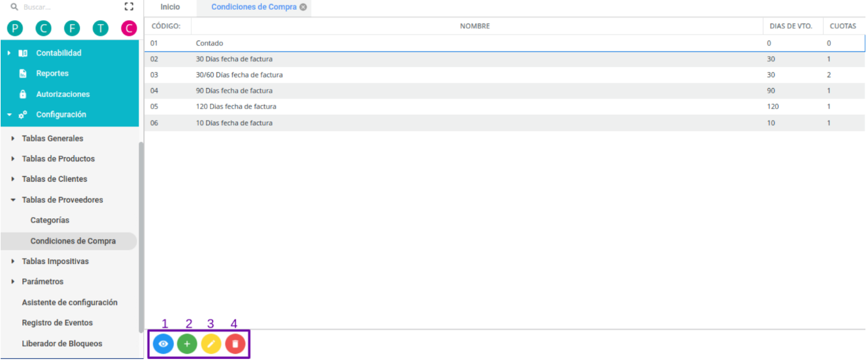Click the days value 10

coord(771,123)
